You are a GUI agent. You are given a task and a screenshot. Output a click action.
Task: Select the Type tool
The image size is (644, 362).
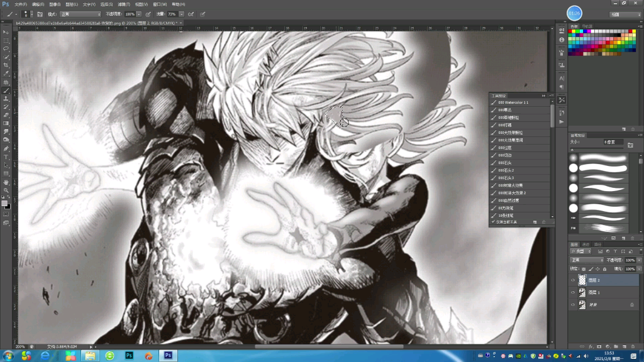click(x=6, y=156)
